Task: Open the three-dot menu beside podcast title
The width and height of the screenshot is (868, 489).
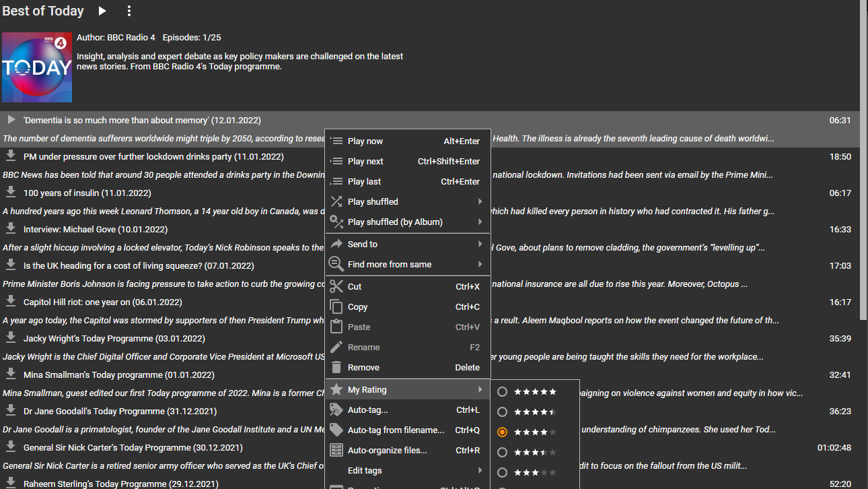Action: point(129,11)
